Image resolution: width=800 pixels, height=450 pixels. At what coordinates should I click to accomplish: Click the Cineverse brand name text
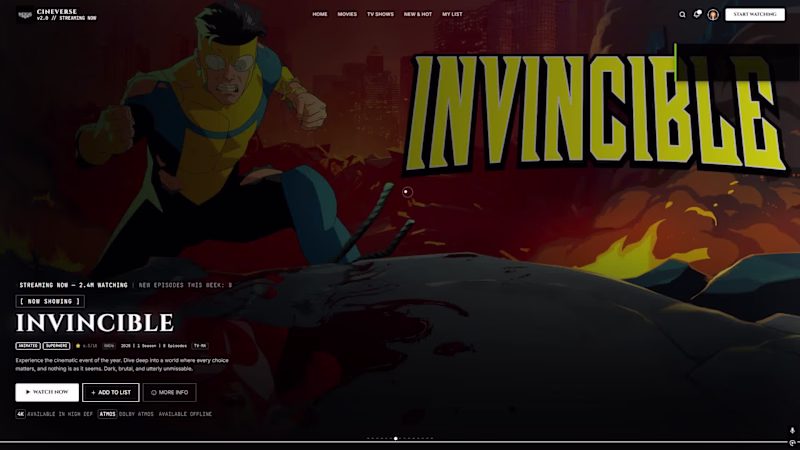(x=57, y=11)
